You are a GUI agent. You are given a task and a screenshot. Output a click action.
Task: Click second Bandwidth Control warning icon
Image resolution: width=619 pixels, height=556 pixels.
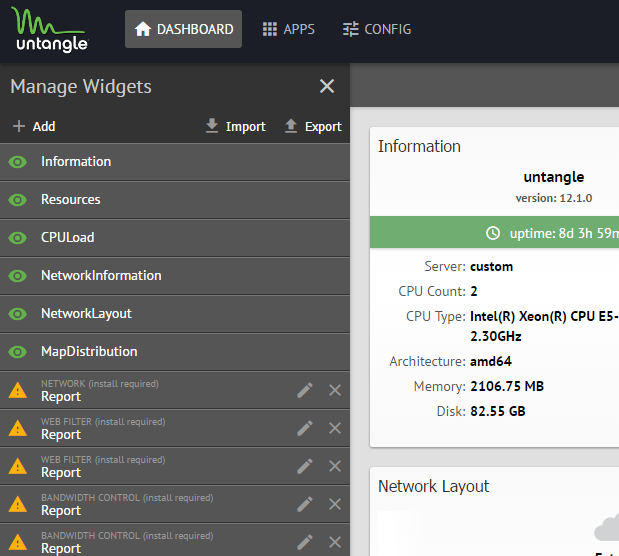(18, 542)
